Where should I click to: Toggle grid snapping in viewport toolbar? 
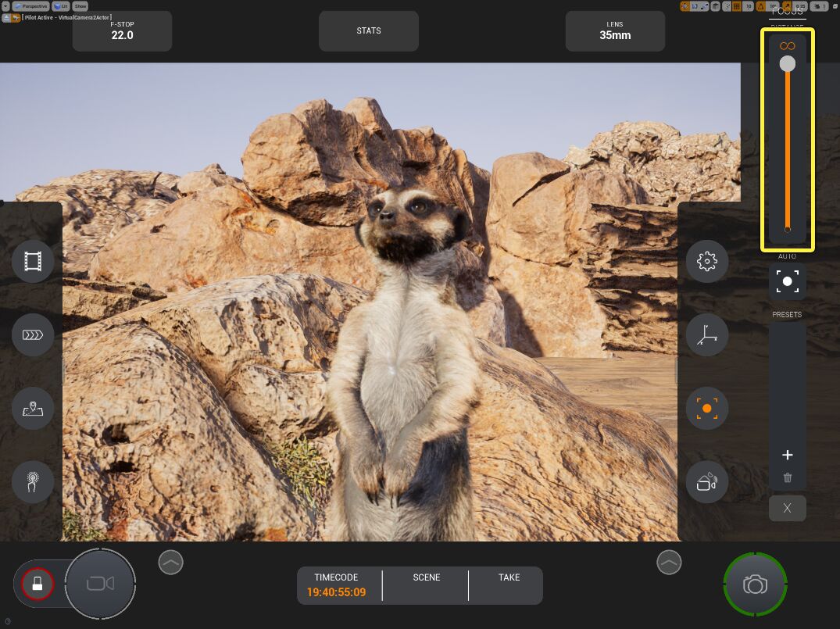pyautogui.click(x=735, y=6)
